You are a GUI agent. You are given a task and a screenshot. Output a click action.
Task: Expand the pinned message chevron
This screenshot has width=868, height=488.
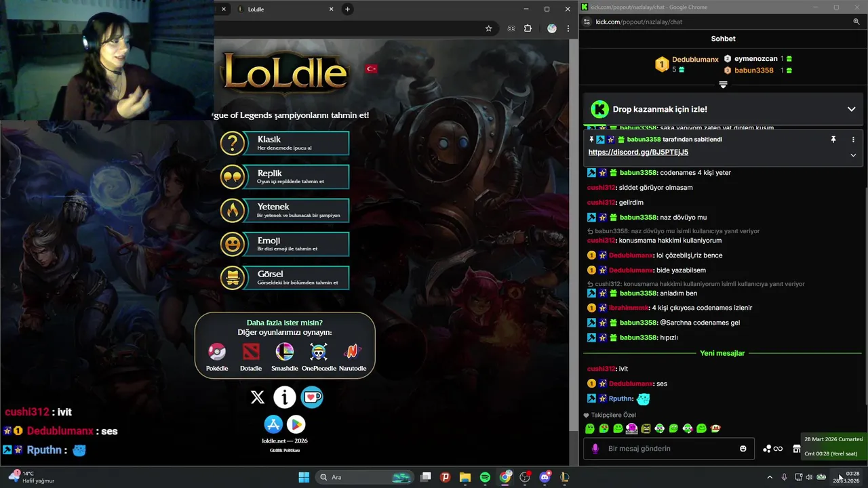853,155
